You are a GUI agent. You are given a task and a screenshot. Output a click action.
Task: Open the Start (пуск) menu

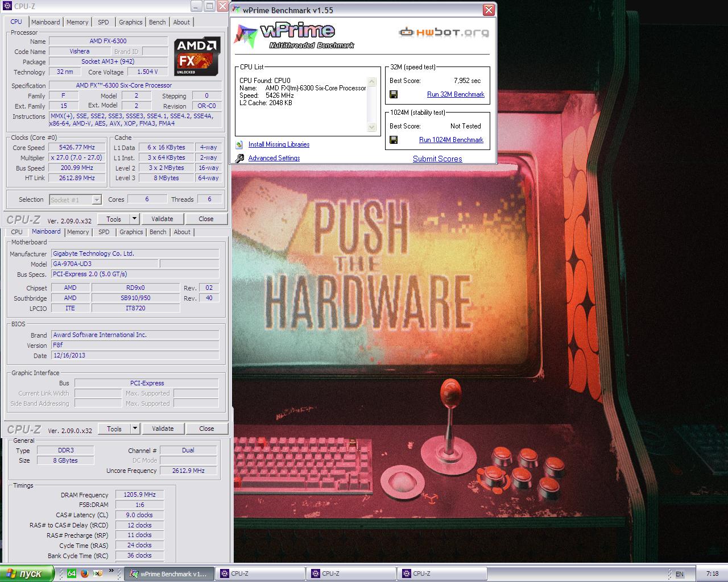tap(27, 573)
